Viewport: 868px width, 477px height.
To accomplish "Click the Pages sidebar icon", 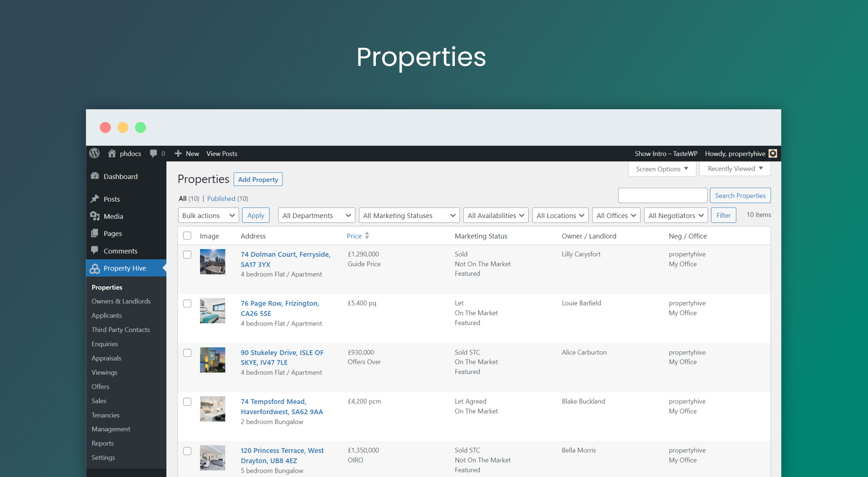I will (x=95, y=232).
